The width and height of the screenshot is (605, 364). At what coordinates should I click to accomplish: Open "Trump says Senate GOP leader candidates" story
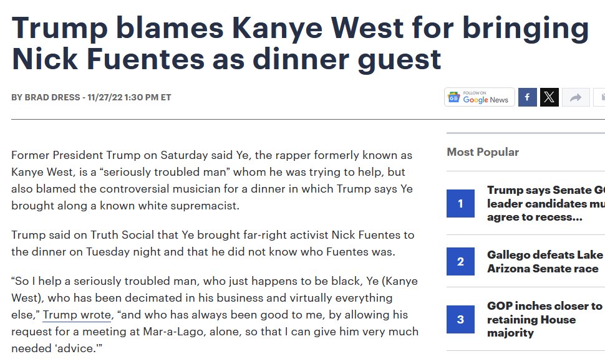[546, 203]
